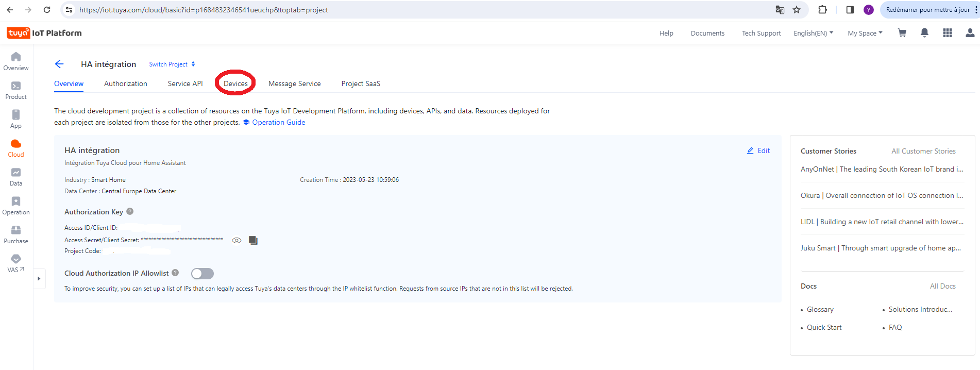Open browser extensions puzzle icon
Screen dimensions: 980x370
823,10
